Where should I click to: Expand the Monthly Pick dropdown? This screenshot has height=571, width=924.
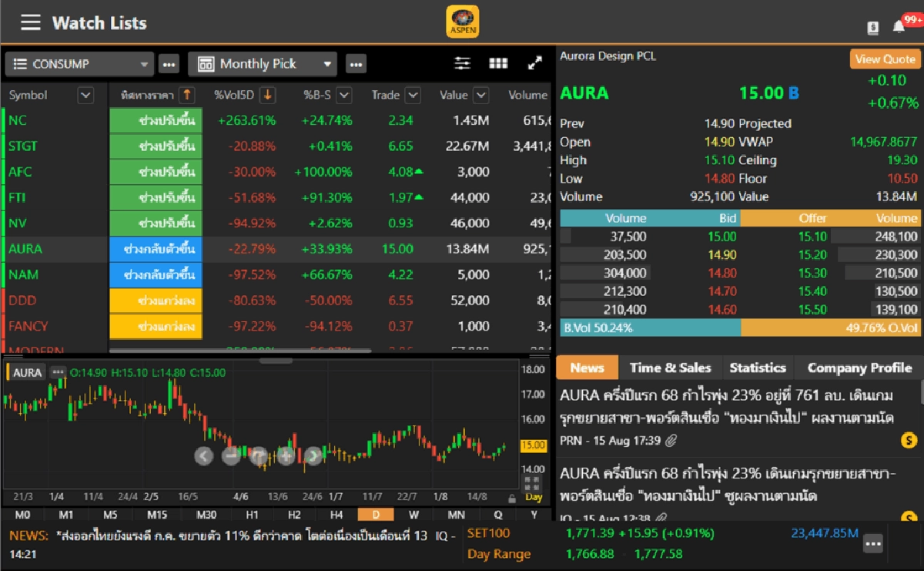point(266,64)
